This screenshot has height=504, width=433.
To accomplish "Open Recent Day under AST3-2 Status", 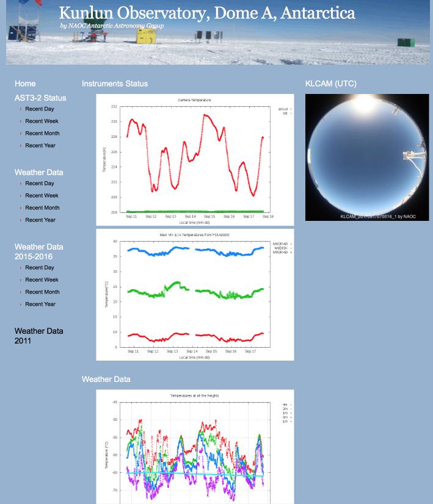I will click(40, 109).
